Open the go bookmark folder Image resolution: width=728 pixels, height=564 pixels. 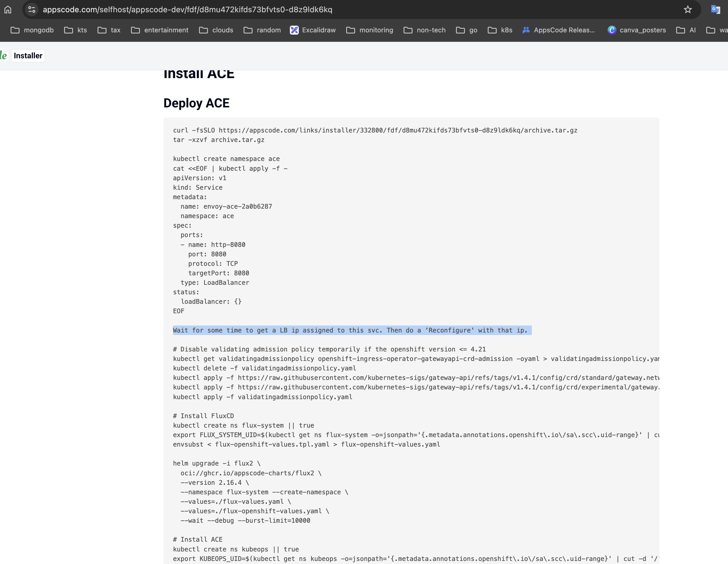click(466, 30)
